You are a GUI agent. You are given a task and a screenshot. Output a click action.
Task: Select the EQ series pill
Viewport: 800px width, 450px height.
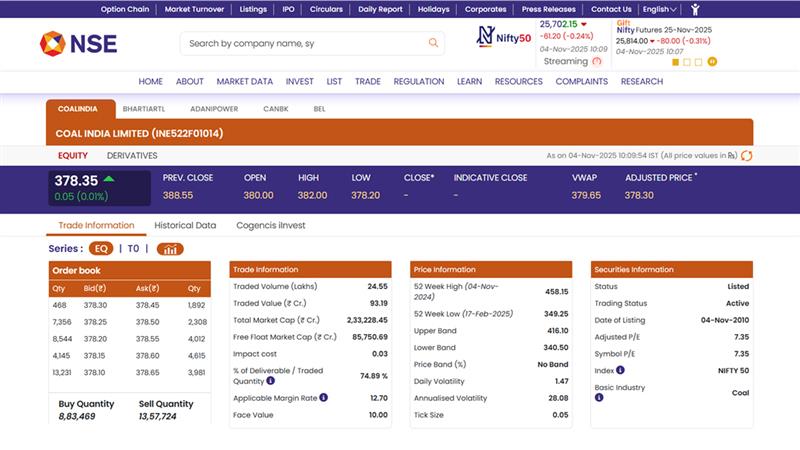tap(100, 249)
